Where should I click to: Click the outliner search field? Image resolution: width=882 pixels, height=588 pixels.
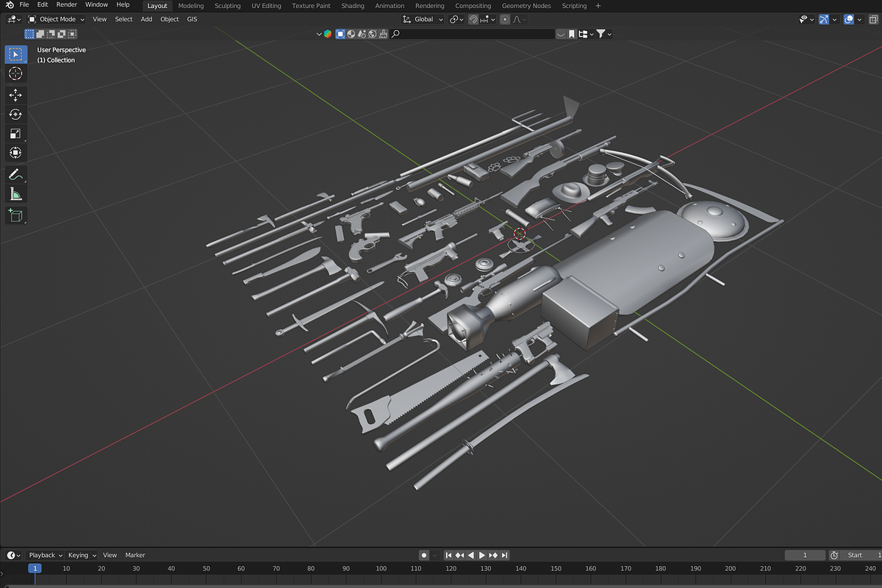coord(472,34)
